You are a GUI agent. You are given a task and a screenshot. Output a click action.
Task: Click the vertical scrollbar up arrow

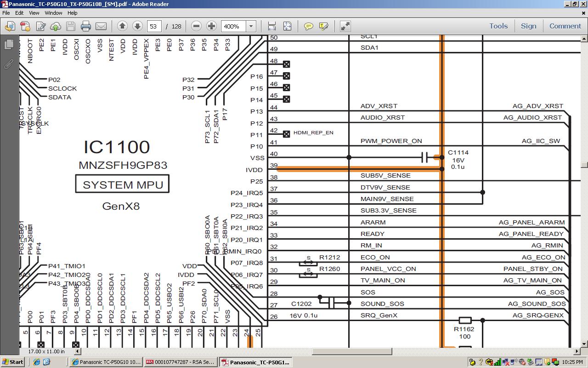pos(584,39)
